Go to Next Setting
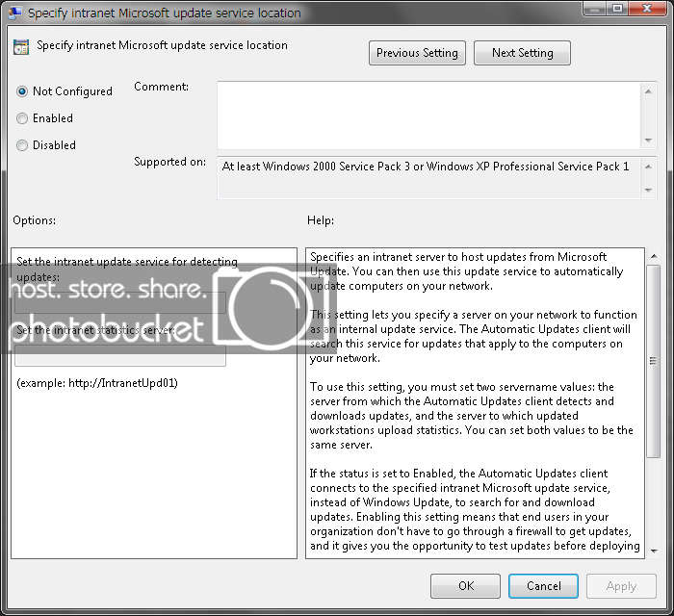 (x=522, y=53)
